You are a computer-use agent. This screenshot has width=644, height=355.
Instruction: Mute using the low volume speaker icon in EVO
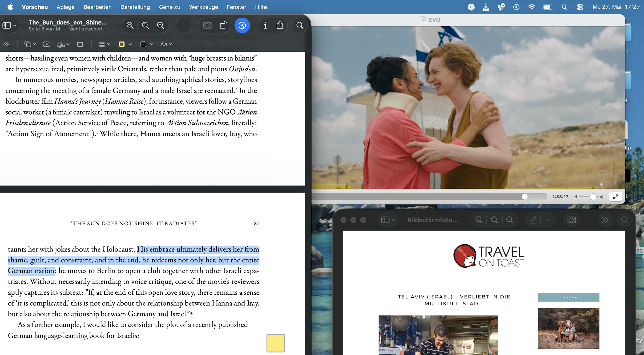[x=576, y=197]
